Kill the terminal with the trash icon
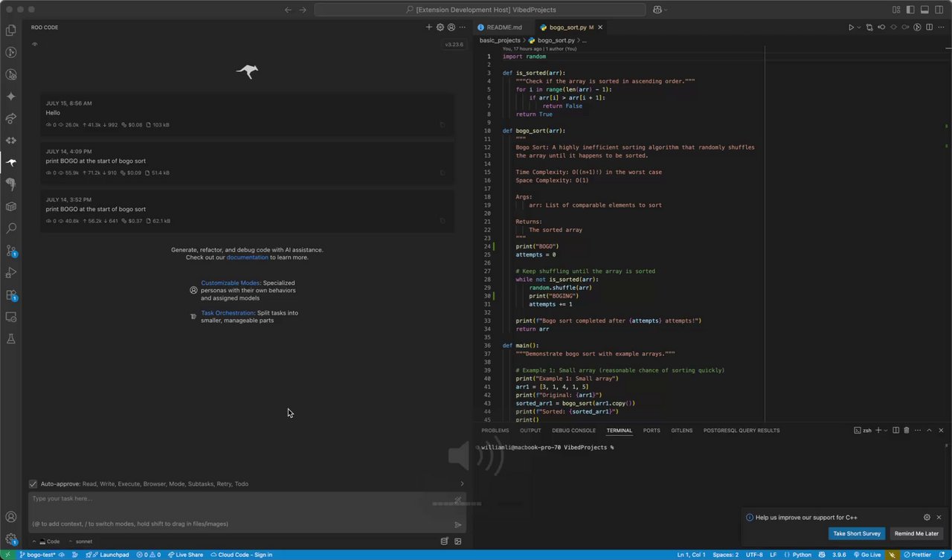This screenshot has width=952, height=560. [907, 430]
